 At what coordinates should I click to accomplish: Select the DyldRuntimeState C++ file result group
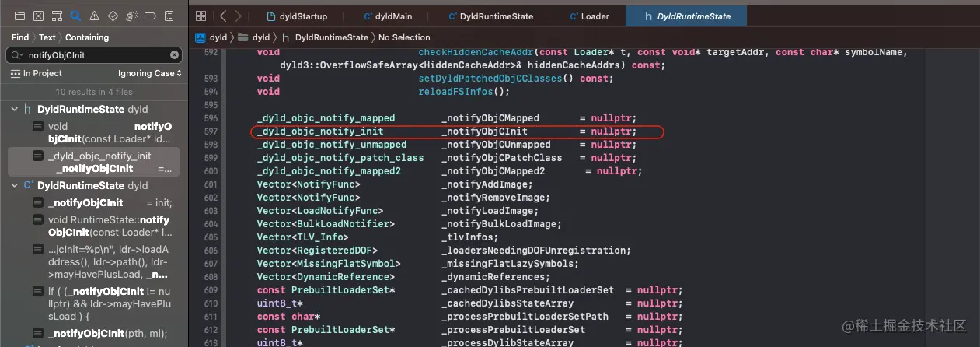pyautogui.click(x=94, y=186)
